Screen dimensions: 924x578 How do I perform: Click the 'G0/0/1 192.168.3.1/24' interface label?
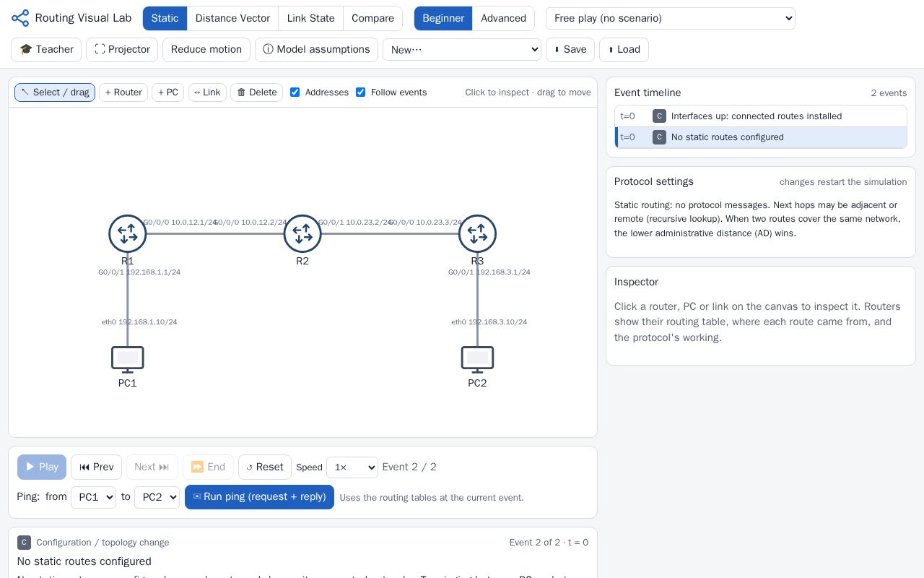(489, 272)
